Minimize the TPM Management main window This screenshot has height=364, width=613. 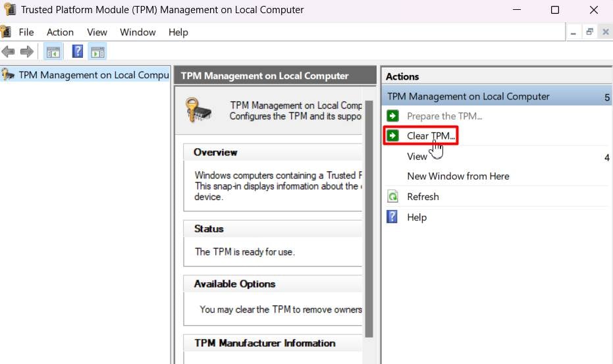[517, 9]
